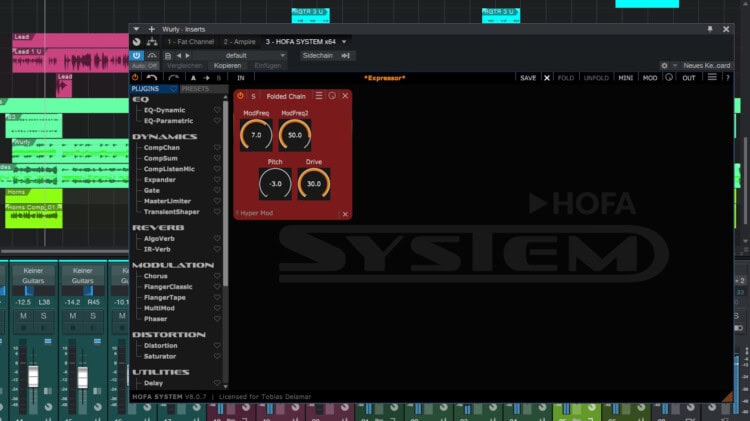Click the Pitch knob at -3.0
Screen dimensions: 750x421
[275, 184]
